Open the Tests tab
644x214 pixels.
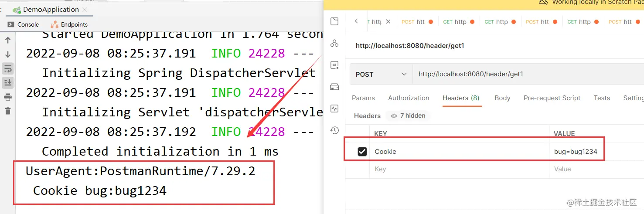point(602,98)
